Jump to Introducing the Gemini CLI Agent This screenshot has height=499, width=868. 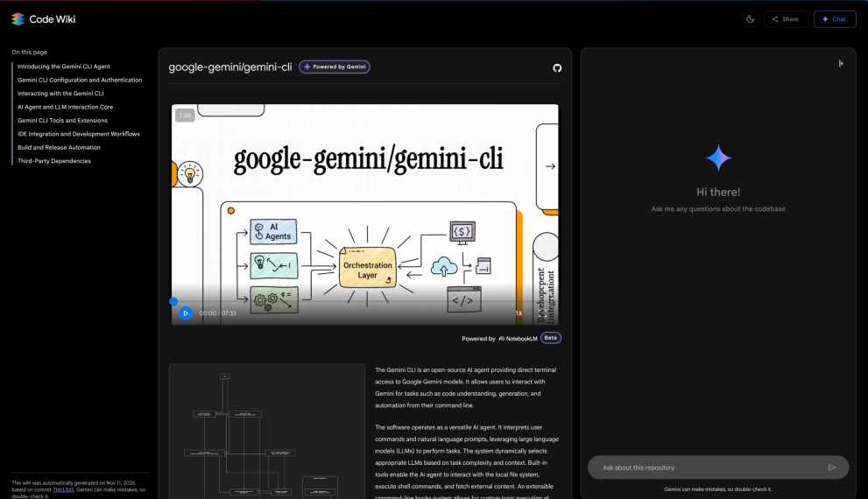64,67
